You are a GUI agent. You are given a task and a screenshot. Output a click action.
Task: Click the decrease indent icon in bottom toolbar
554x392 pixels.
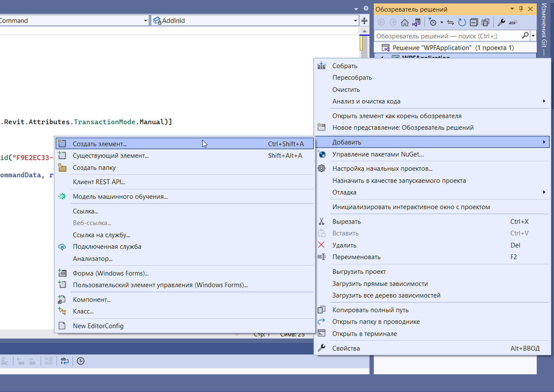tap(20, 361)
